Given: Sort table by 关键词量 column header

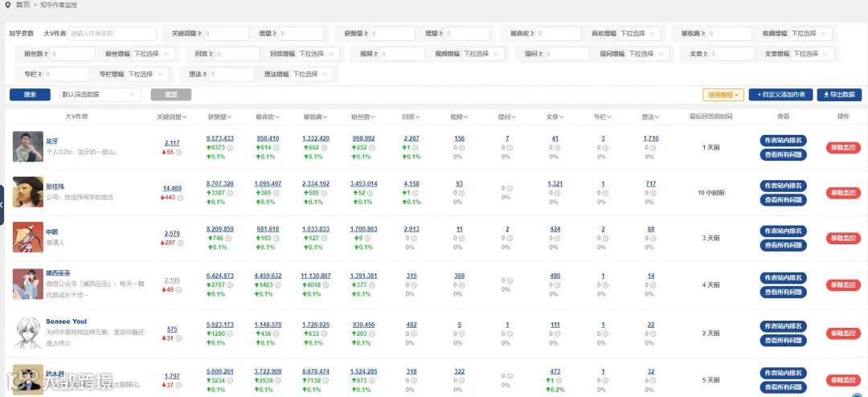Looking at the screenshot, I should (x=172, y=117).
